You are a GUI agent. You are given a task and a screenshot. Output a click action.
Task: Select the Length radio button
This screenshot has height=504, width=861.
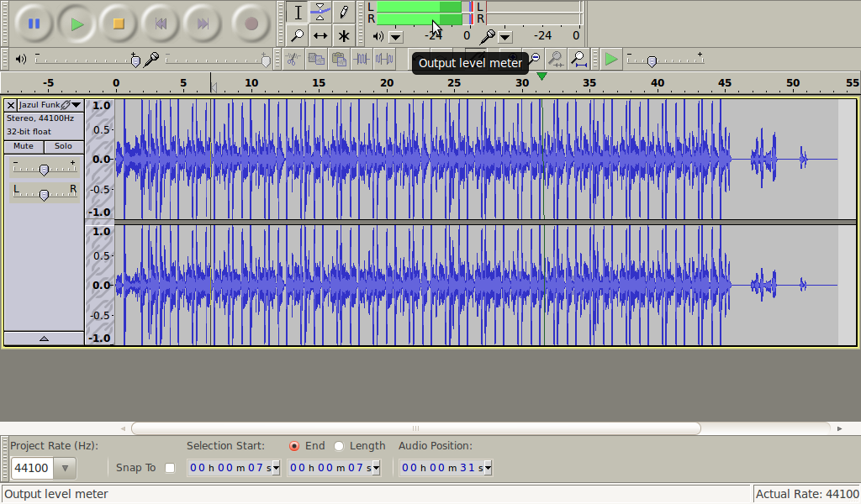(339, 446)
